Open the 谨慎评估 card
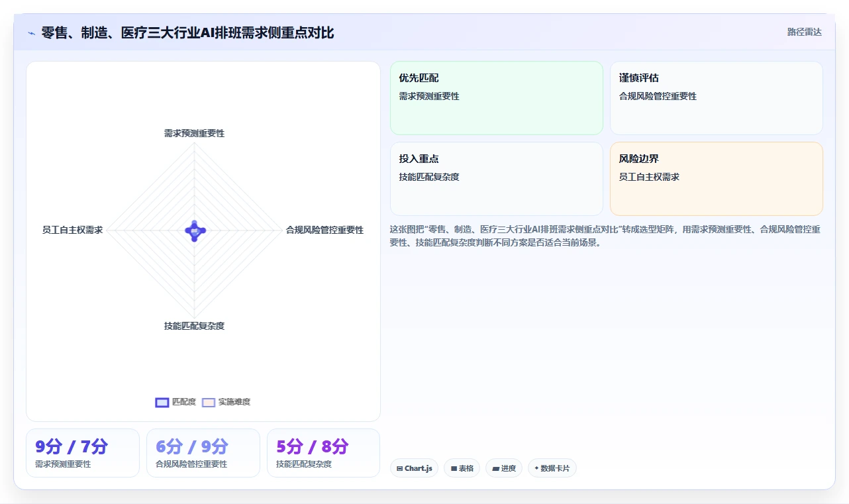The image size is (849, 504). click(717, 98)
